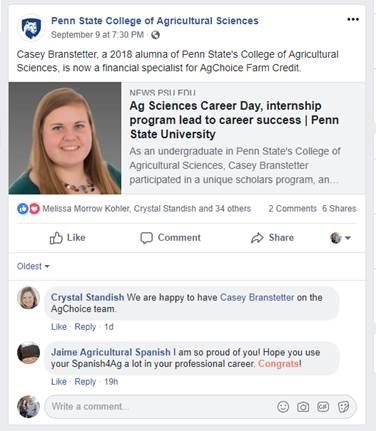Click the Comment button on the post
Viewport: 376px width, 431px height.
tap(170, 238)
